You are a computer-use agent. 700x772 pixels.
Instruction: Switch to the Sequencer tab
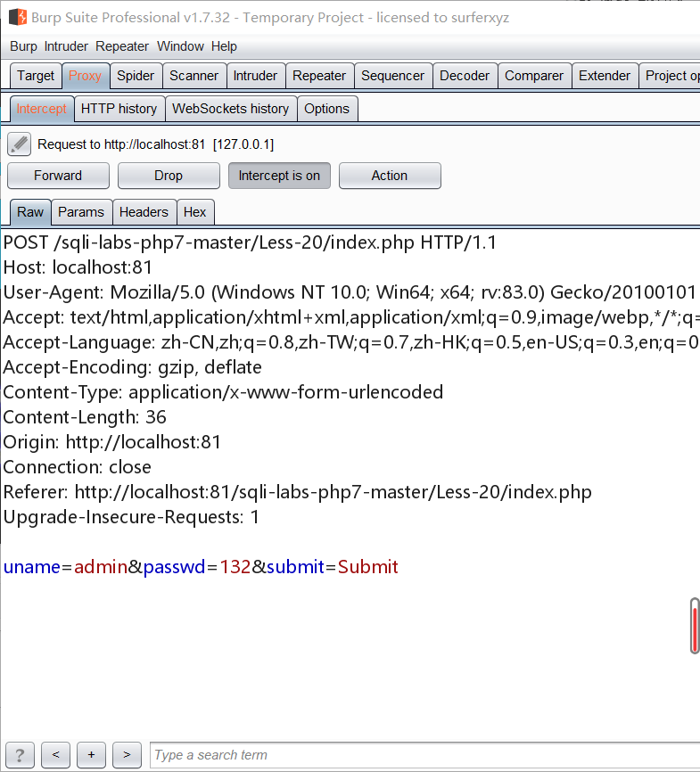392,76
